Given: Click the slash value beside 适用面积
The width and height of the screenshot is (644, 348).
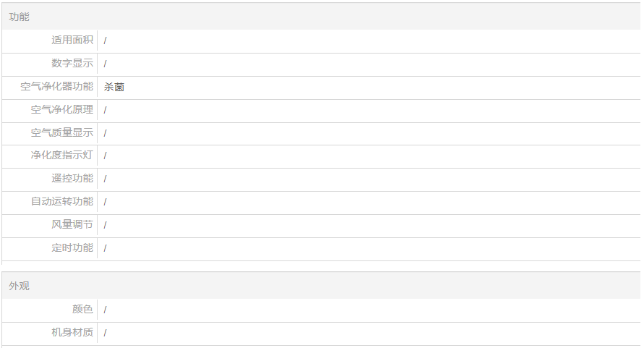Looking at the screenshot, I should [105, 41].
